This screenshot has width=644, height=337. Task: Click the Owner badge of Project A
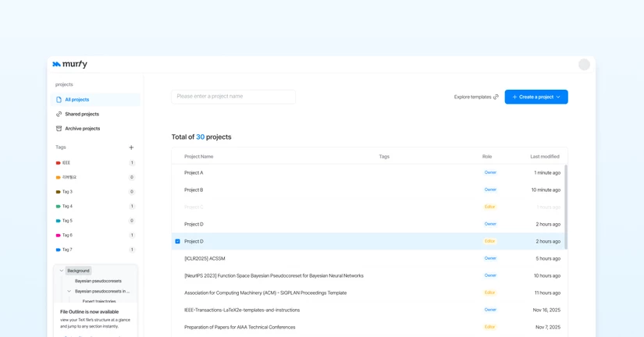(x=490, y=172)
